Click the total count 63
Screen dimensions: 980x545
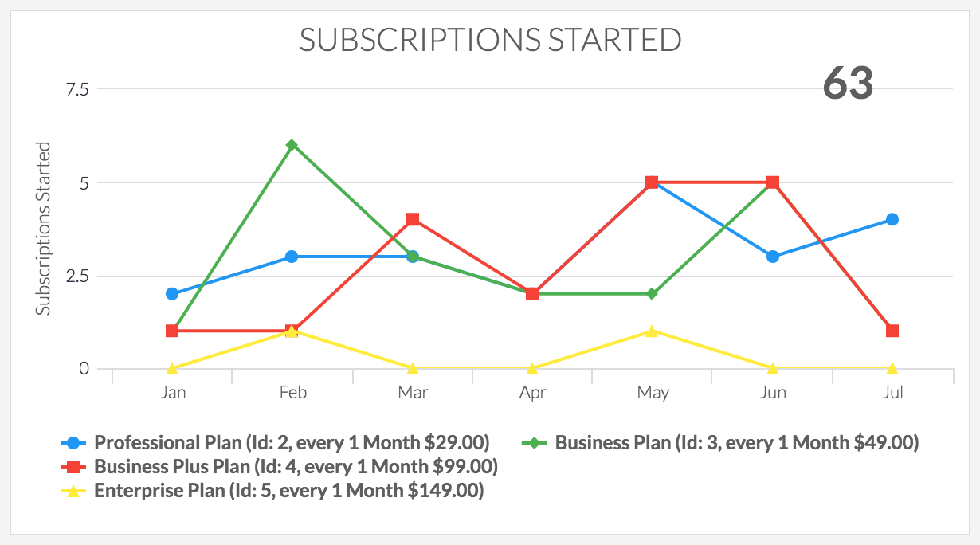tap(848, 83)
